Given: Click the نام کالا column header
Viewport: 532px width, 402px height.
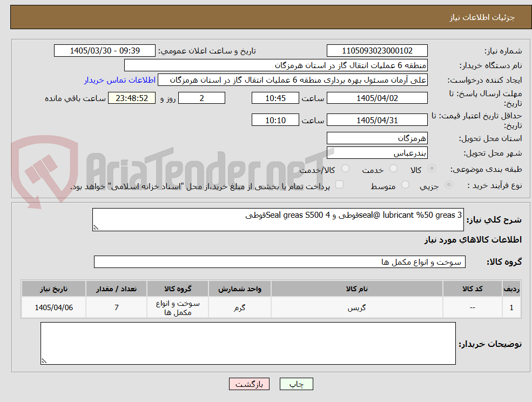Looking at the screenshot, I should pos(356,289).
